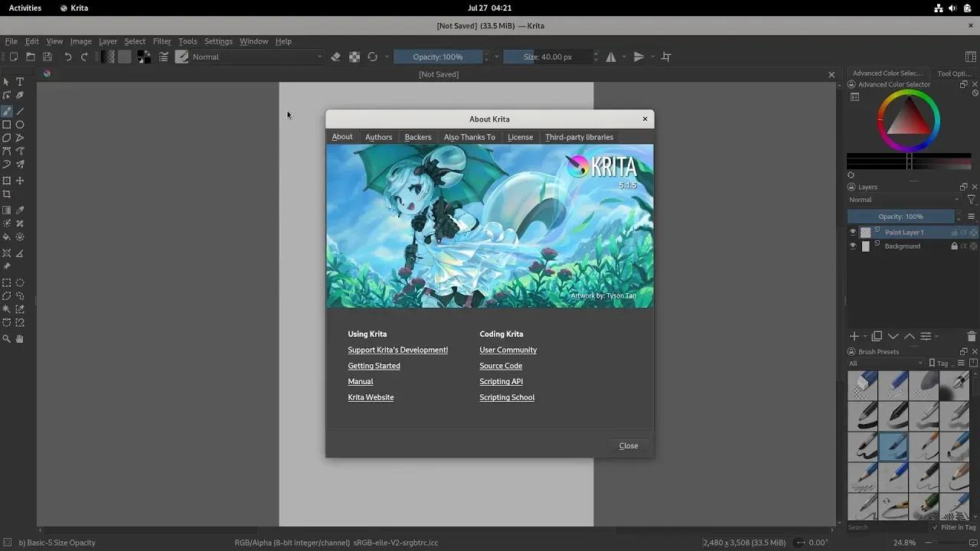Screen dimensions: 980x551
Task: Select the Crop tool
Action: click(x=8, y=194)
